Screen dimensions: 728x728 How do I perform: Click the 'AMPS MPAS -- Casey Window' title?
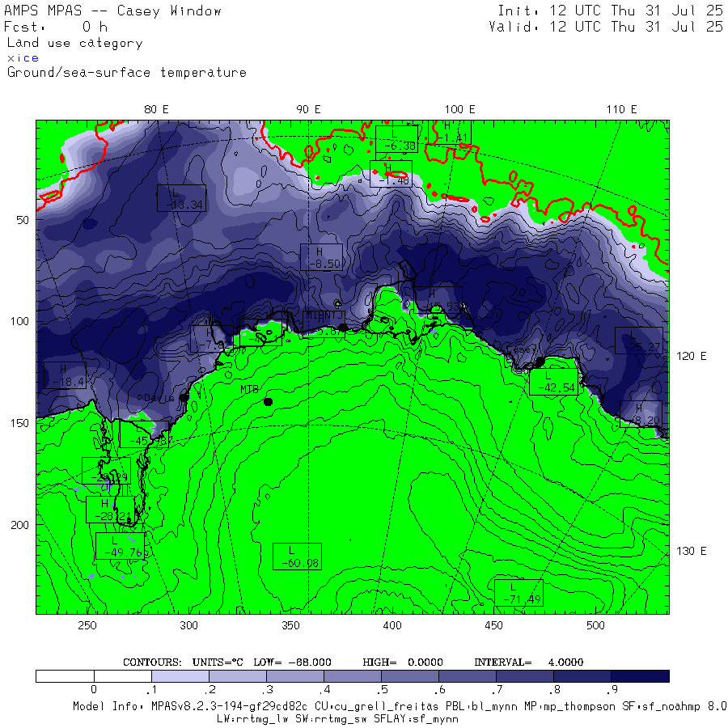(112, 11)
